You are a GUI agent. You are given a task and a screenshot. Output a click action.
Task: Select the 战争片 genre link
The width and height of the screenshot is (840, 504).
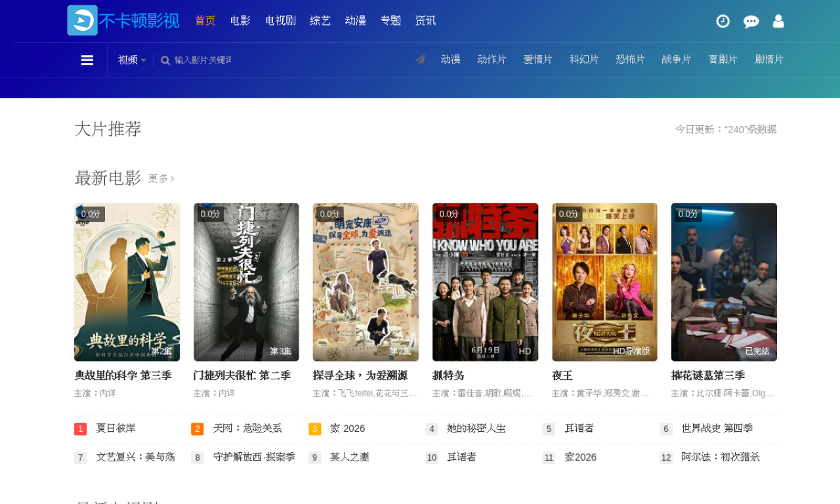(677, 60)
